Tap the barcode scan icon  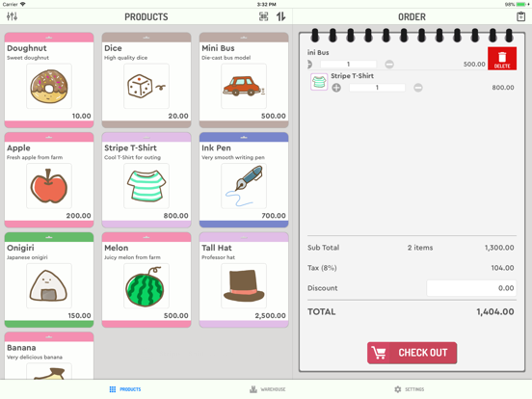coord(264,16)
